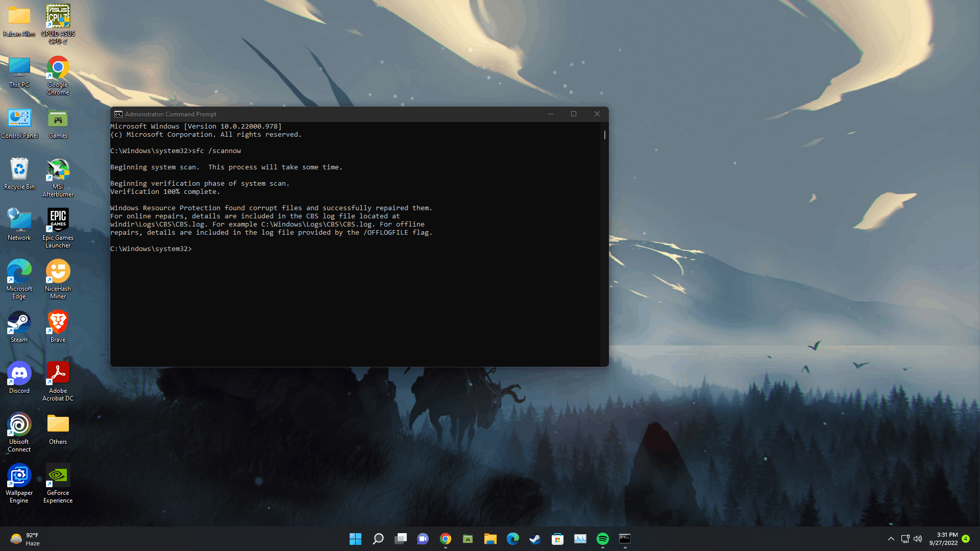The image size is (980, 551).
Task: Toggle network connection status icon
Action: point(904,538)
